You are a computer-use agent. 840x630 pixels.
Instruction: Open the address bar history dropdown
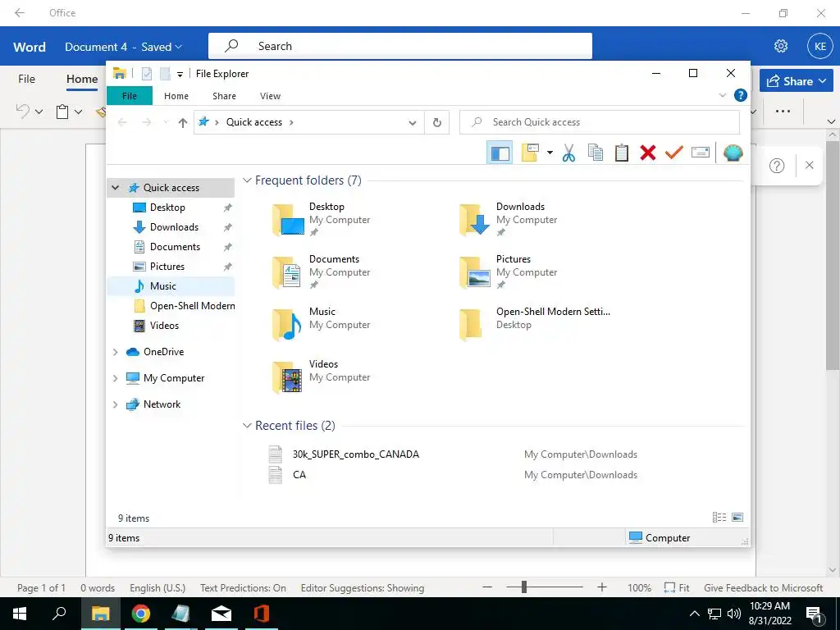[x=412, y=123]
